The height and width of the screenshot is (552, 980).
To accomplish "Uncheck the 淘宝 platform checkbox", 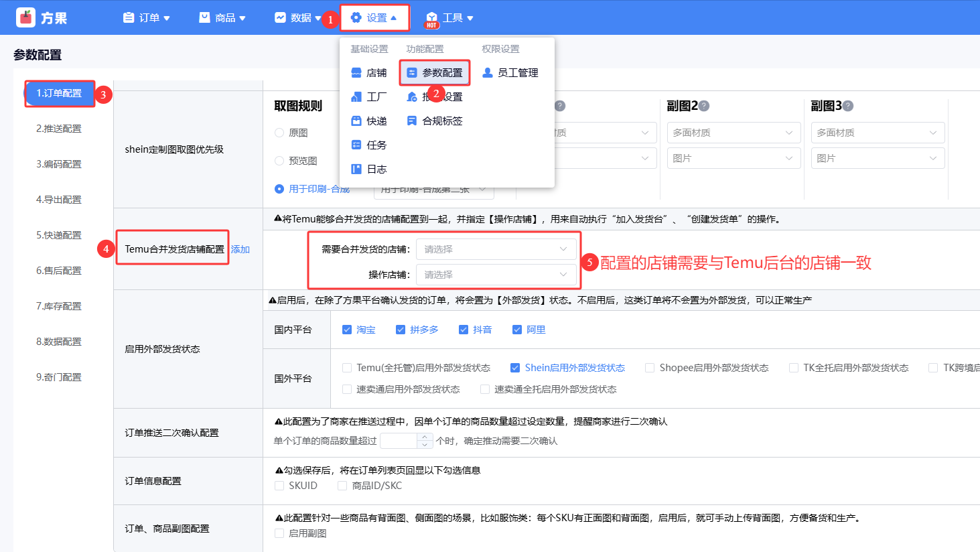I will (x=347, y=330).
